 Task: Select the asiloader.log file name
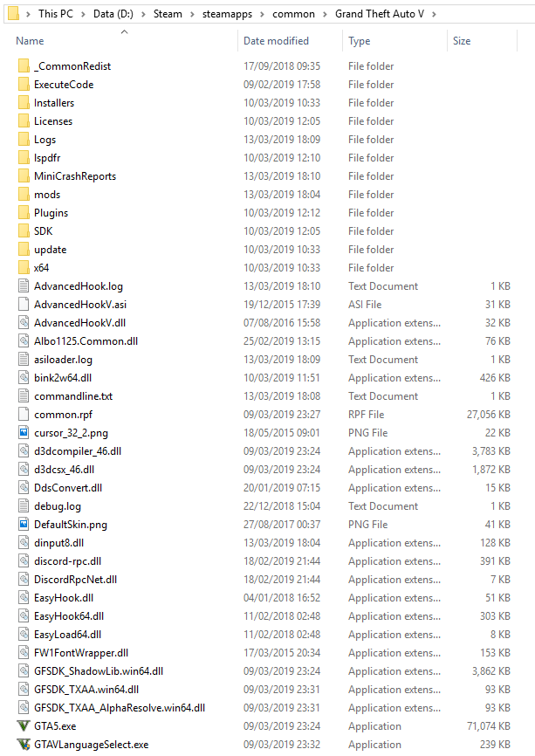pos(63,359)
